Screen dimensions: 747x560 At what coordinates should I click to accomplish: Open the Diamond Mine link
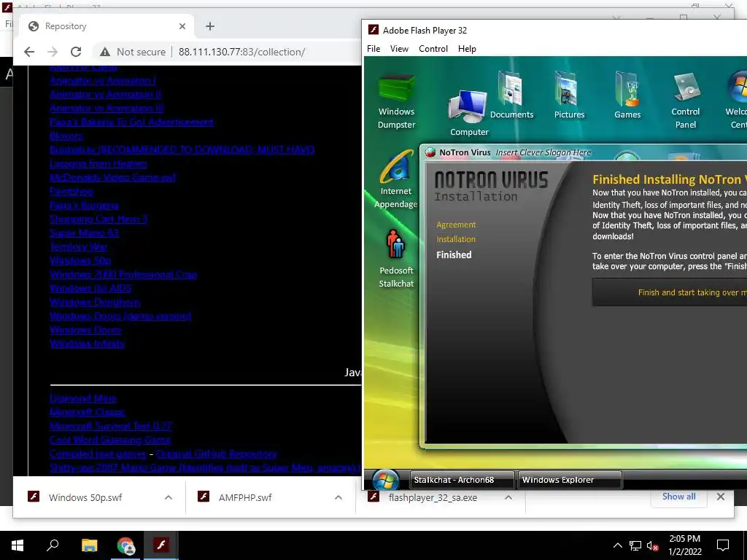[x=83, y=398]
